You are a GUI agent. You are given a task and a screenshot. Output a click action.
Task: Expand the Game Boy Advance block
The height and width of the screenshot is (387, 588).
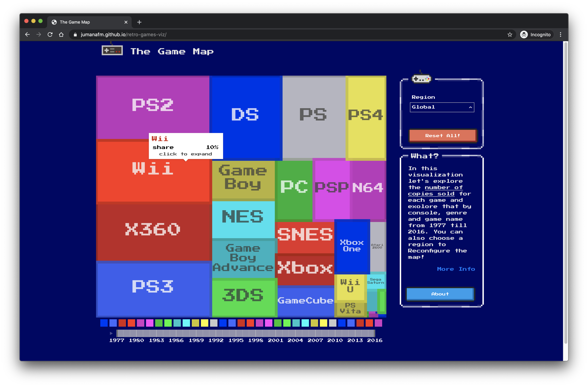pyautogui.click(x=243, y=258)
